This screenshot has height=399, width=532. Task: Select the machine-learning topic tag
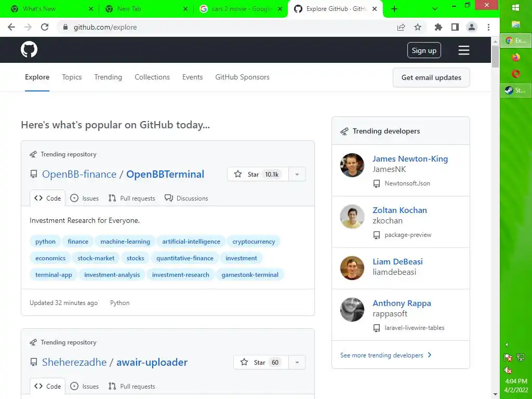pos(125,242)
